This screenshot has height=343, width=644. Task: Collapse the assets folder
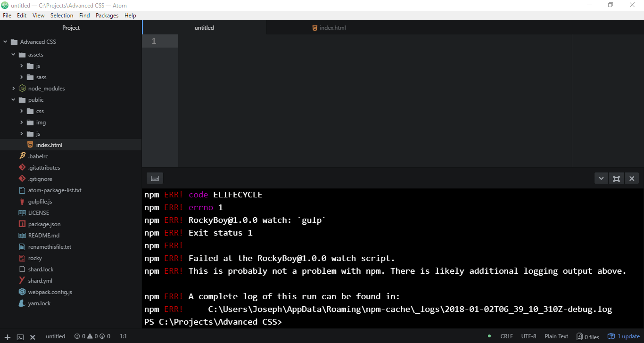coord(14,55)
